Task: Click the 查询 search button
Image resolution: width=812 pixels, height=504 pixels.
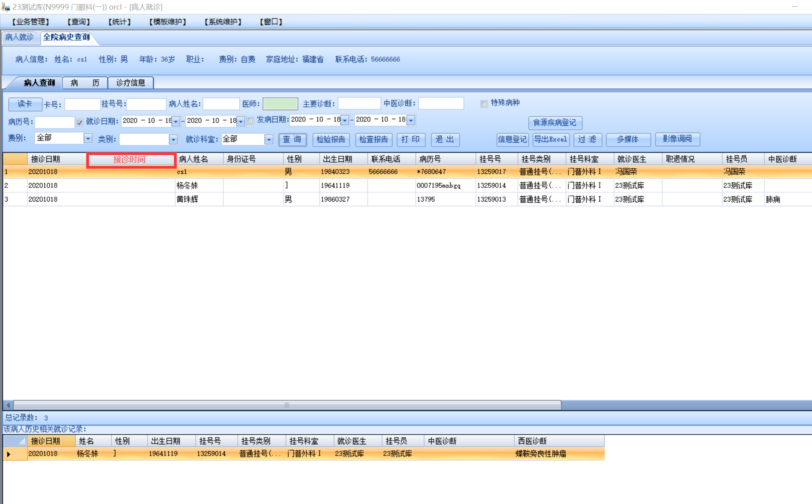Action: (292, 139)
